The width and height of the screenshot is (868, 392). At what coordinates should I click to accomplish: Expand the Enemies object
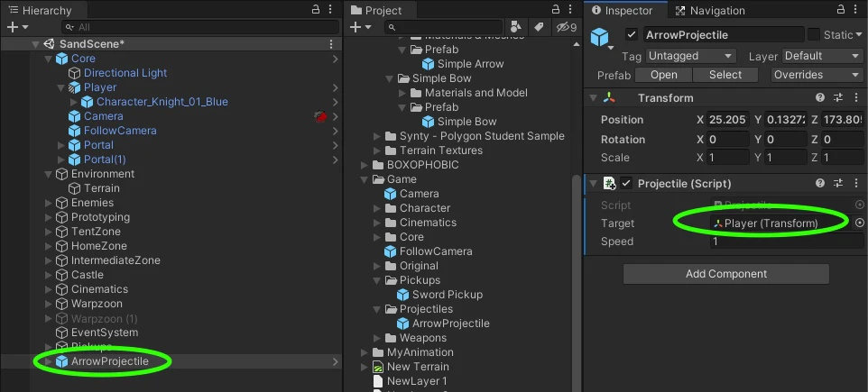tap(48, 203)
